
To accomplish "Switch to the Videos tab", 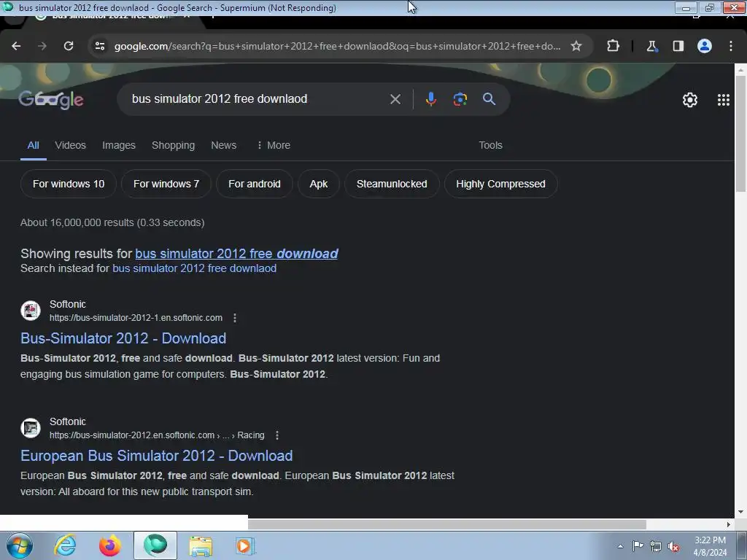I will click(x=71, y=145).
